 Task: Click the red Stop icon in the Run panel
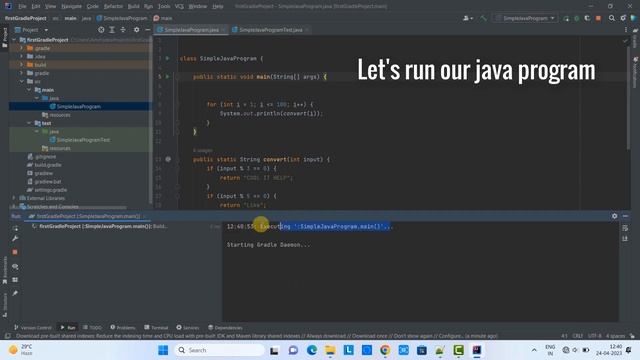tap(15, 252)
